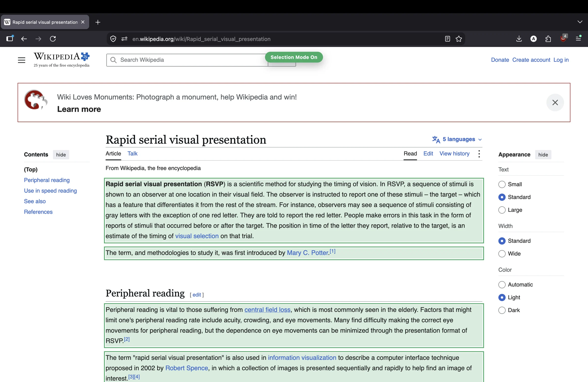Open the downloads icon
Image resolution: width=588 pixels, height=382 pixels.
pyautogui.click(x=519, y=39)
